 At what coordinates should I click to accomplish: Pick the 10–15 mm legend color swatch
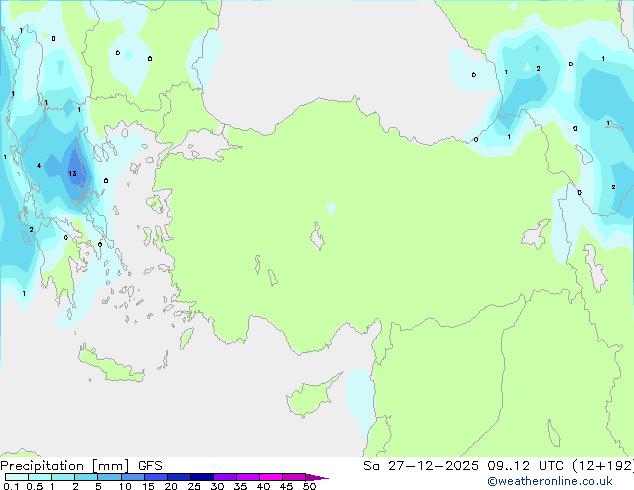(132, 477)
